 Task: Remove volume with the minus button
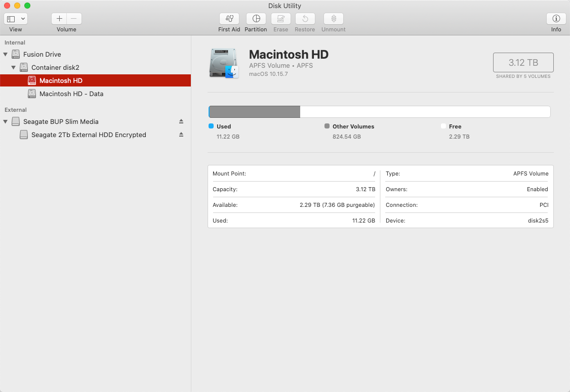tap(74, 19)
